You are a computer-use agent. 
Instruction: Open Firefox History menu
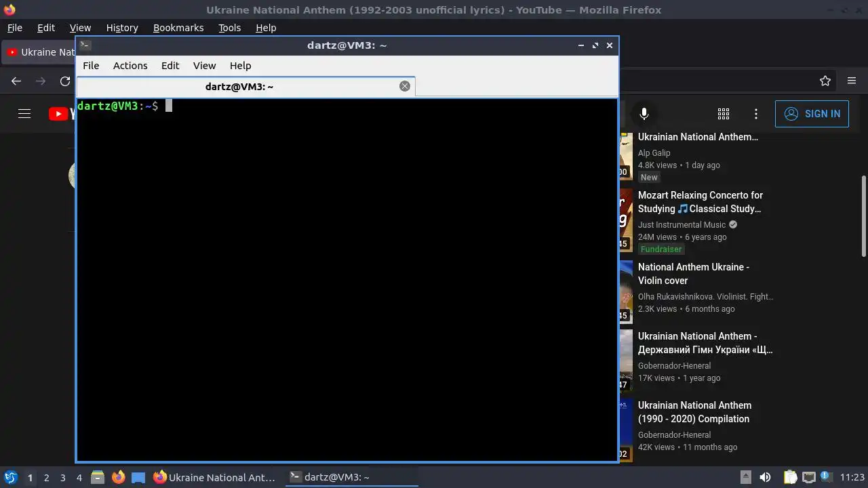[122, 28]
